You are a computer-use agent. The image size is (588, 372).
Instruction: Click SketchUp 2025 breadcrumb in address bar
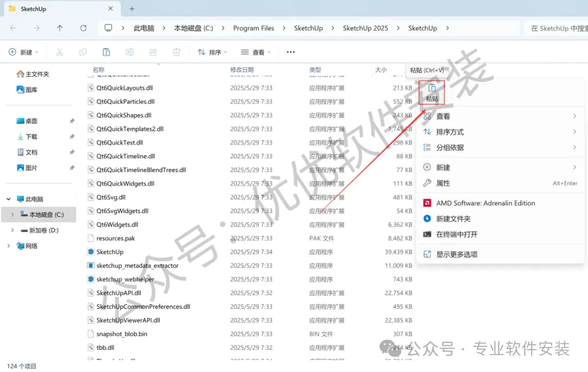pos(365,28)
